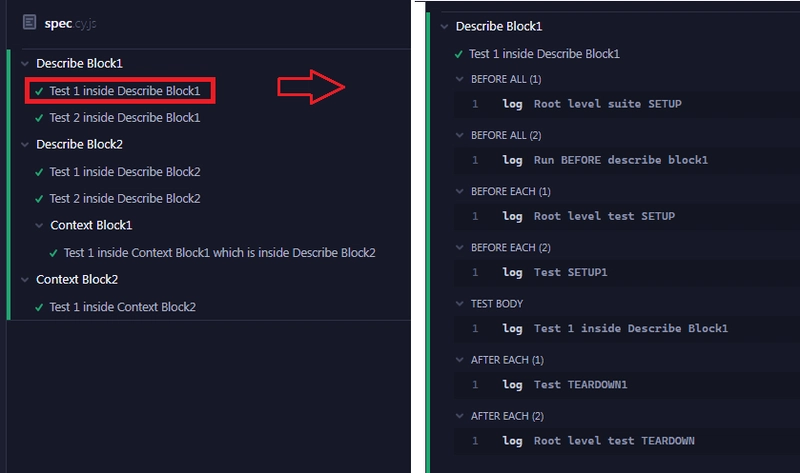Click expanded Test 1 title in right panel
The width and height of the screenshot is (800, 473).
544,54
